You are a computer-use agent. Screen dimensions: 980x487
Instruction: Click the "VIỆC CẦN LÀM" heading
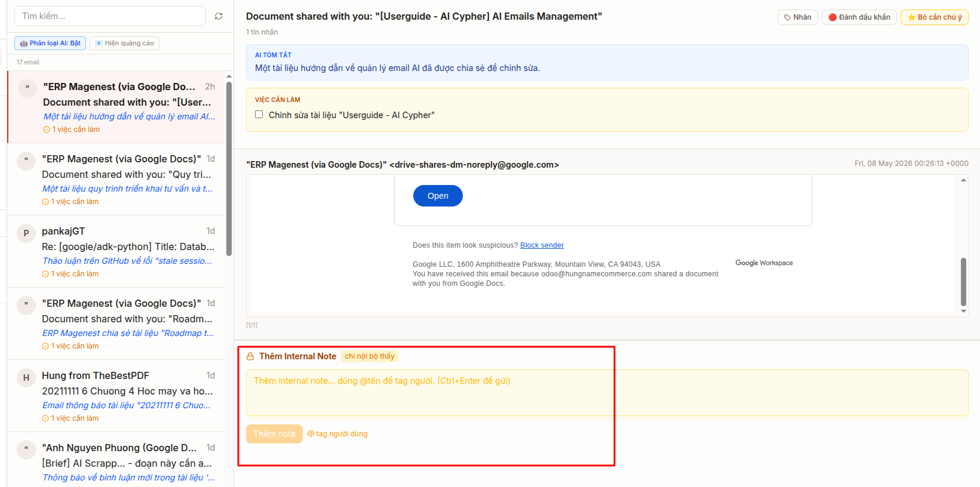pos(277,100)
